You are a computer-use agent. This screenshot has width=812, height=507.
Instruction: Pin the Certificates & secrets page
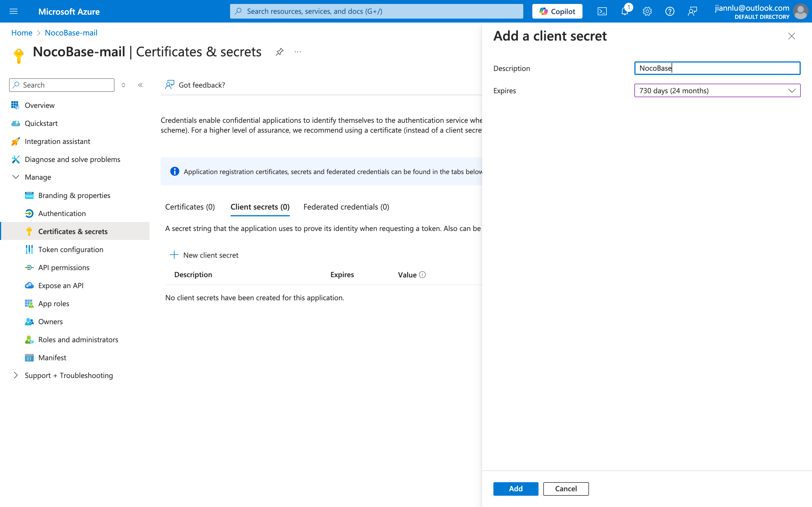tap(279, 52)
